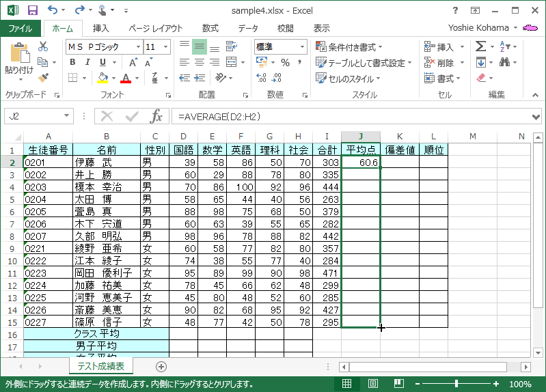Open the MS Pゴシック font name dropdown
The height and width of the screenshot is (392, 546).
138,46
